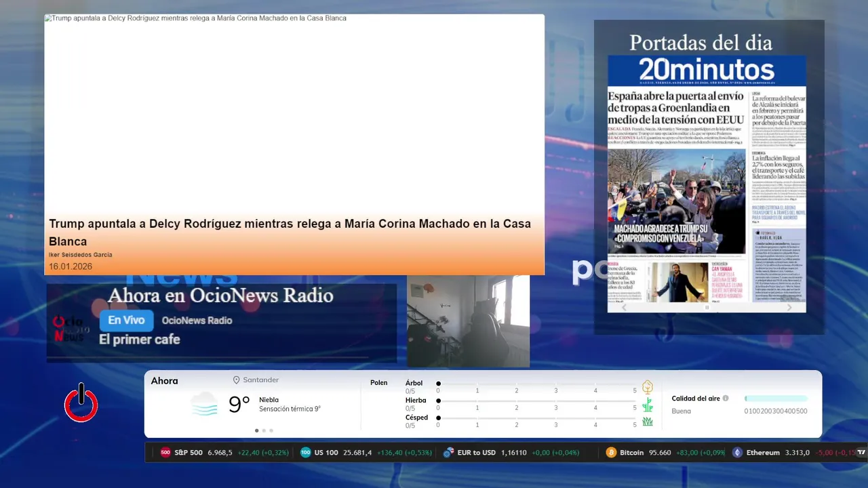Select the first weather carousel dot
This screenshot has height=488, width=868.
click(x=256, y=430)
